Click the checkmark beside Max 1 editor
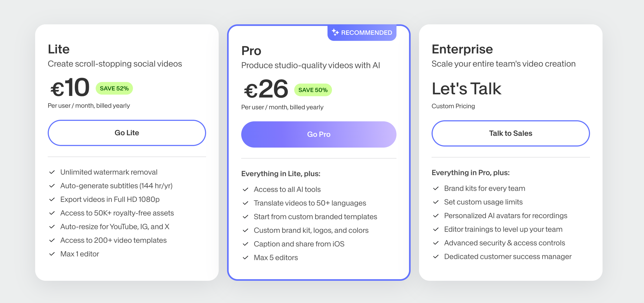 pos(52,254)
